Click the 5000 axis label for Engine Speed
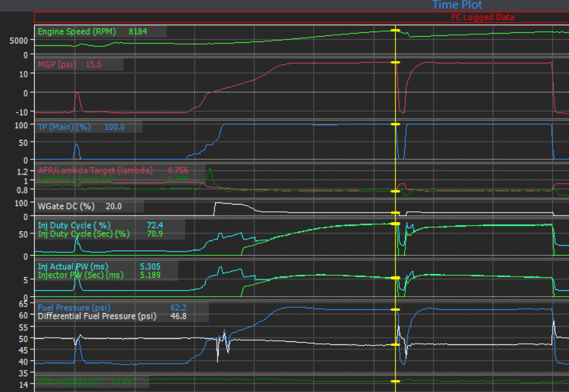 tap(18, 41)
